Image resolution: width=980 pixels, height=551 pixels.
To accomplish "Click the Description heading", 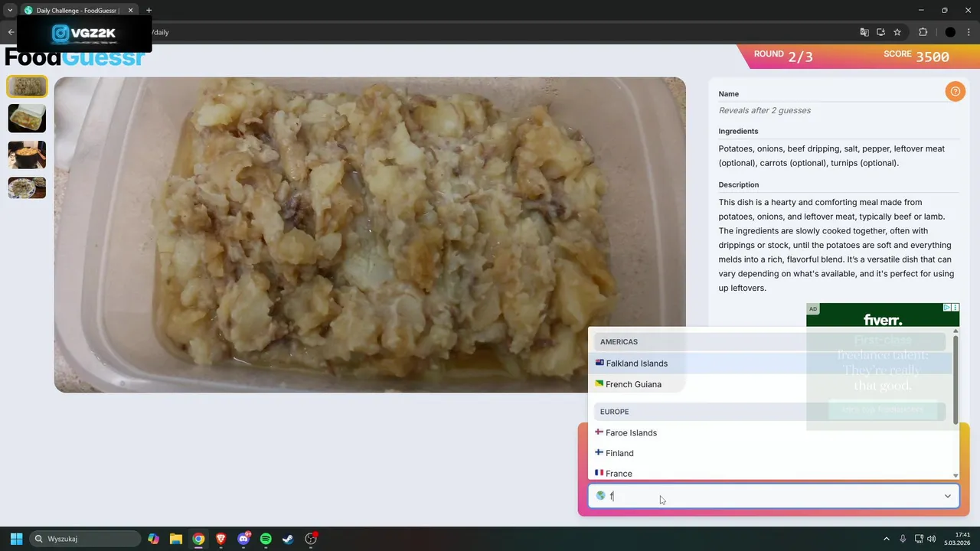I will tap(739, 184).
